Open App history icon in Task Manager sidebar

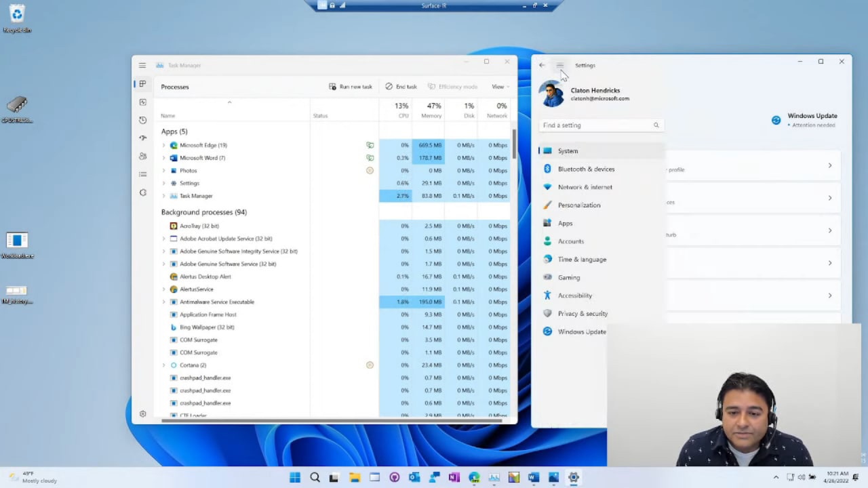(x=142, y=120)
